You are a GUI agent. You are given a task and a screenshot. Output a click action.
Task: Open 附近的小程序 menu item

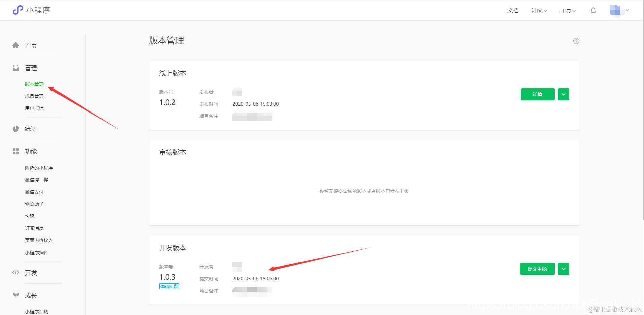point(39,168)
